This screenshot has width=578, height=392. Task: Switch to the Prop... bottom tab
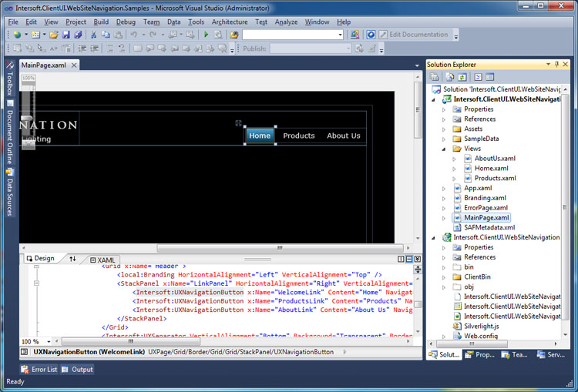[x=480, y=355]
